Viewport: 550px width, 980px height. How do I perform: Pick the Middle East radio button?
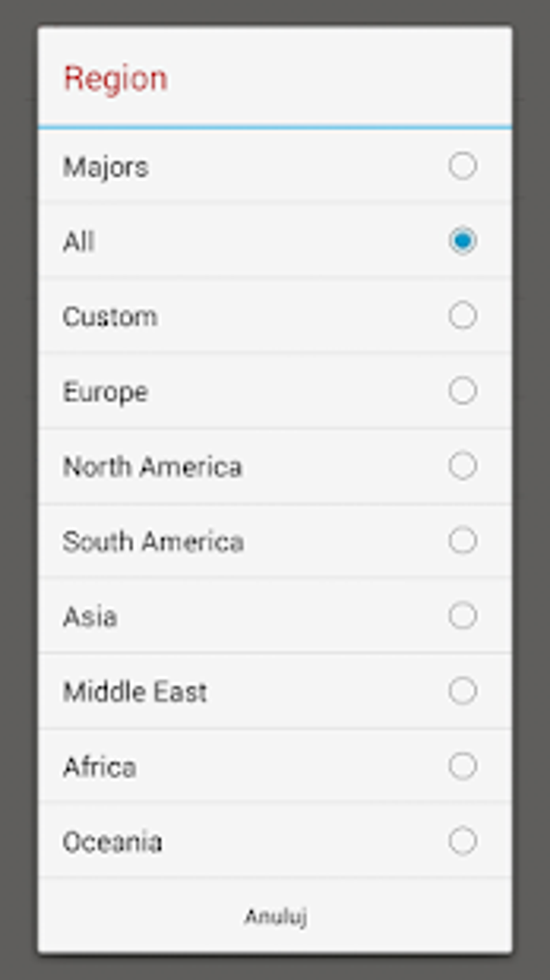pos(462,691)
